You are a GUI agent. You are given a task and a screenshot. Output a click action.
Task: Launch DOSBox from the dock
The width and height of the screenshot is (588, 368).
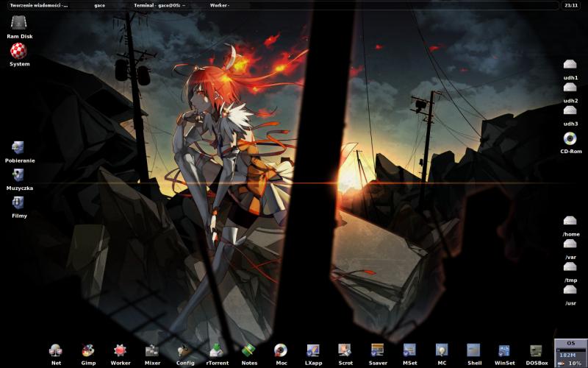tap(537, 350)
